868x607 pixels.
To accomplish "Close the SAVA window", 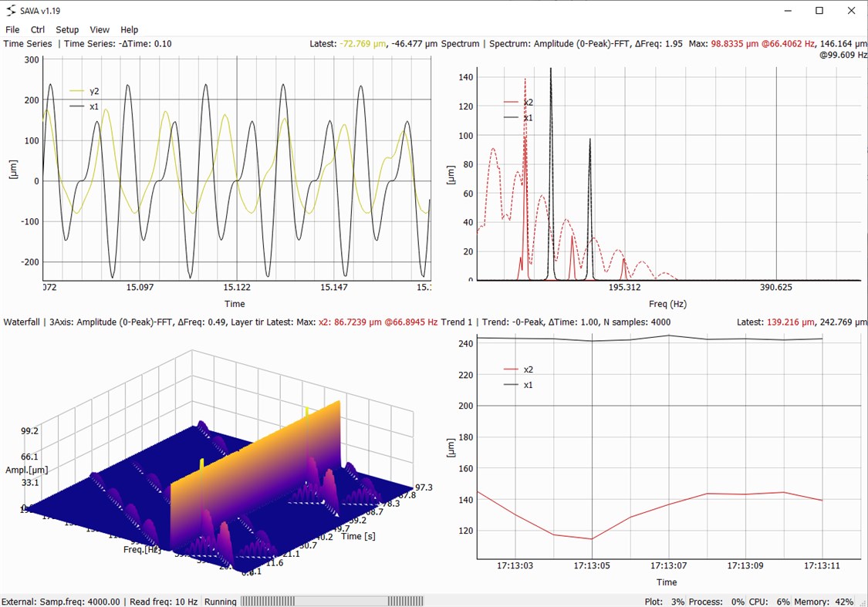I will [851, 11].
